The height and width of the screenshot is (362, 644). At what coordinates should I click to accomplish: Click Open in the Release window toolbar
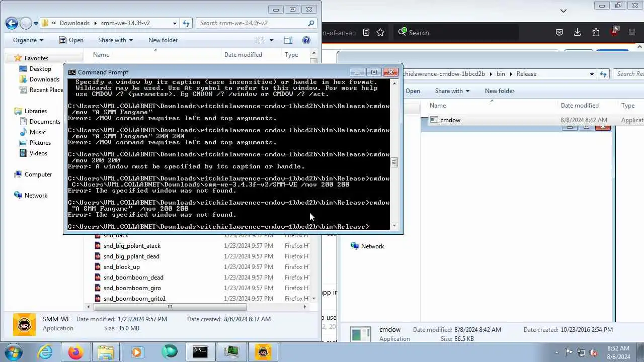pos(413,91)
